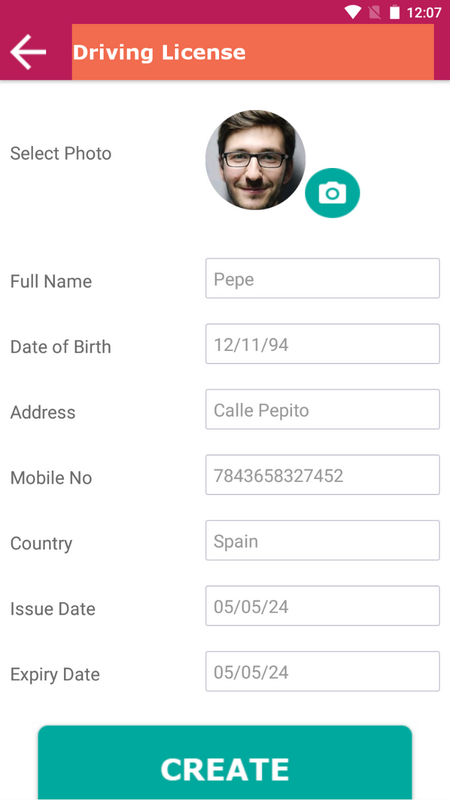Open the Issue Date field
Screen dimensions: 450x800
pyautogui.click(x=322, y=606)
